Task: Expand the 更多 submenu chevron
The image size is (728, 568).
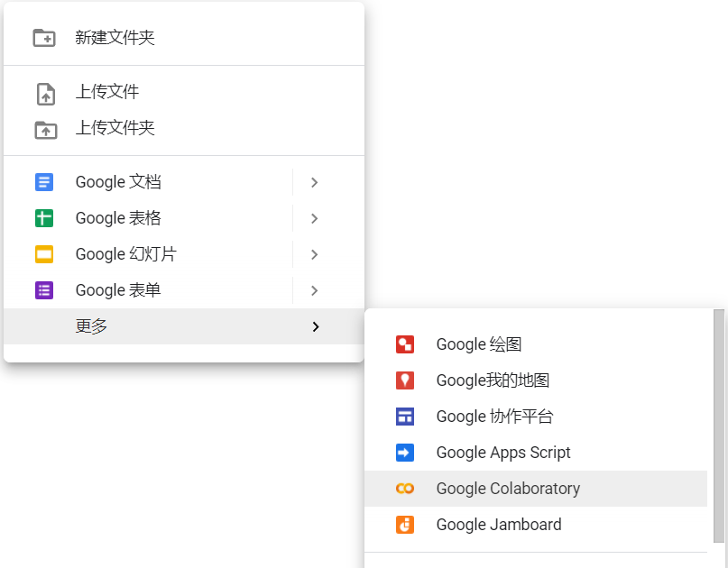Action: (315, 327)
